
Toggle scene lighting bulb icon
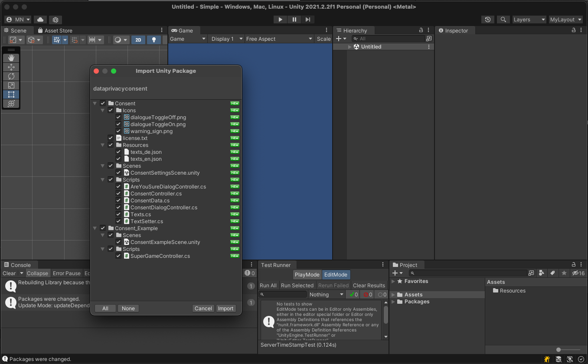[154, 40]
